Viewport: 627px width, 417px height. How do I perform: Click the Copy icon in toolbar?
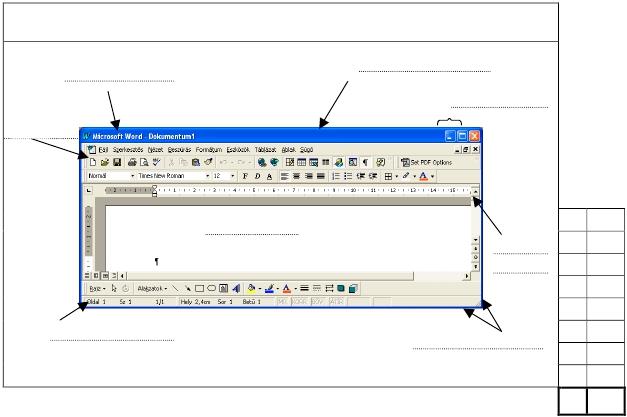click(x=184, y=162)
